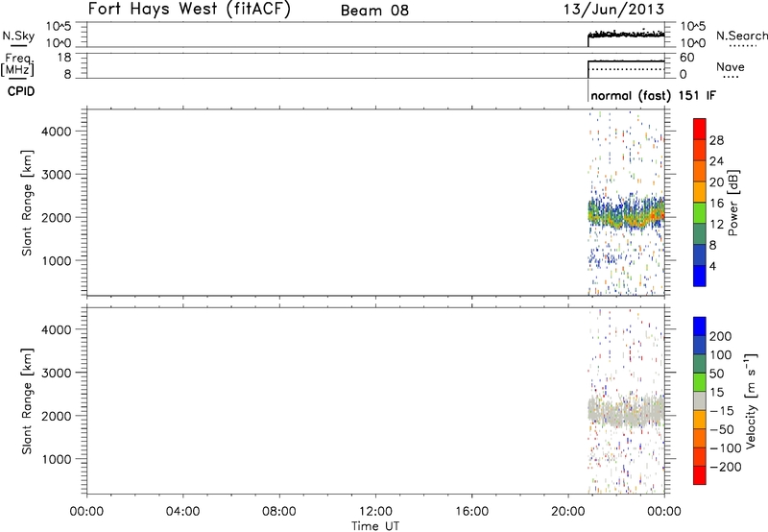This screenshot has width=768, height=532.
Task: Select the 08:00 time tick label
Action: (x=279, y=512)
